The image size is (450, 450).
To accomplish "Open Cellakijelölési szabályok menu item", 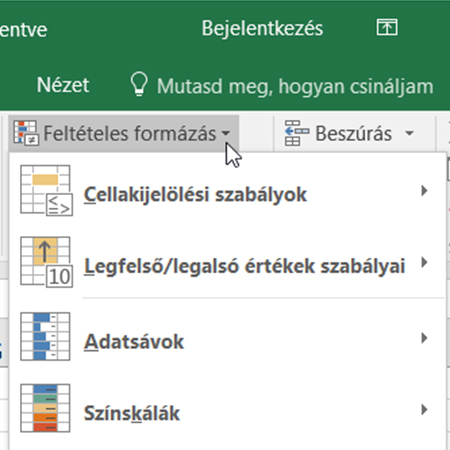I will pos(228,191).
